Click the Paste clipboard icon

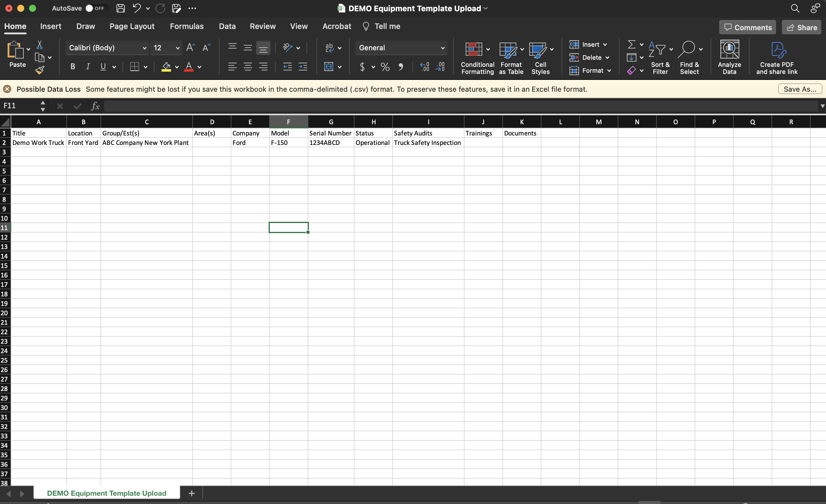point(15,50)
